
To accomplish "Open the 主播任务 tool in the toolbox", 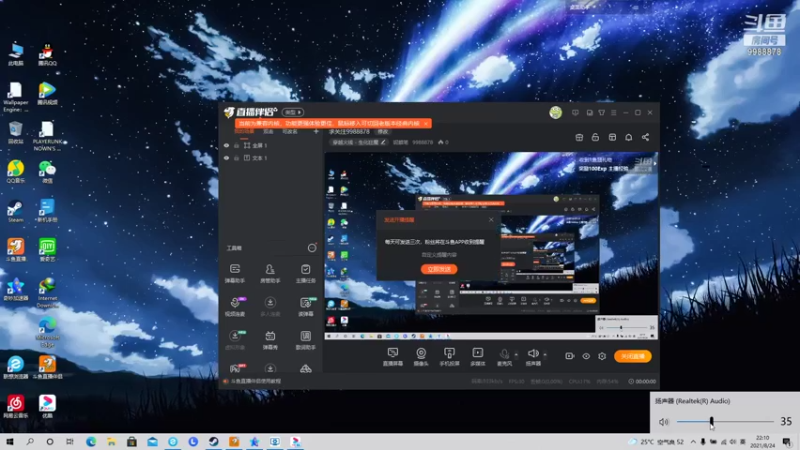I will (306, 273).
